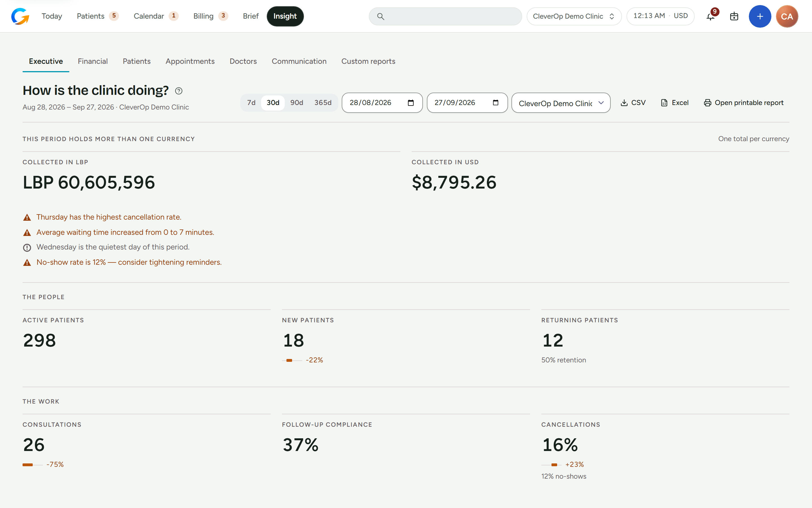The image size is (812, 508).
Task: Download the CSV export
Action: [633, 103]
